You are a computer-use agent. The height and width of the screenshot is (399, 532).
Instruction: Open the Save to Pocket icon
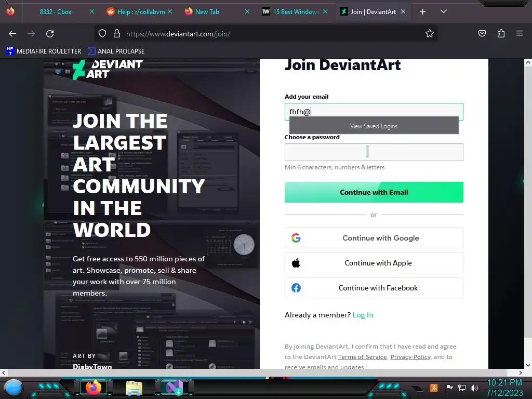coord(482,34)
